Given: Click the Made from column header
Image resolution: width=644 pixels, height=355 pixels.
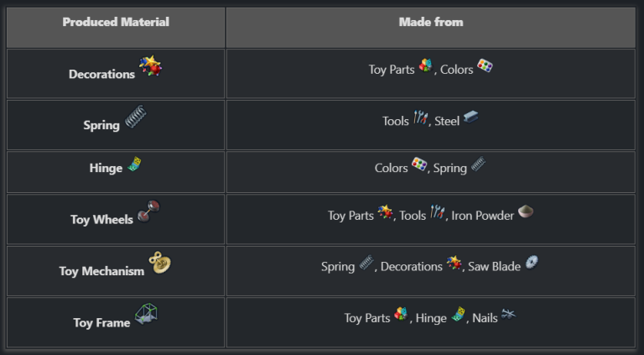Looking at the screenshot, I should [430, 22].
